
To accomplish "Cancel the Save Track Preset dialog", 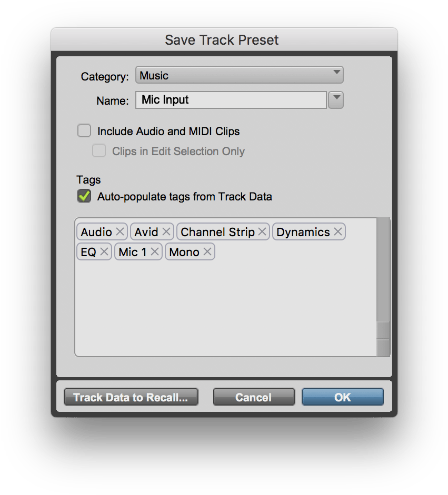I will tap(254, 397).
